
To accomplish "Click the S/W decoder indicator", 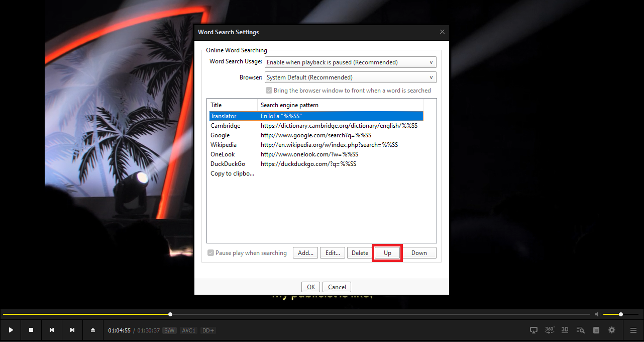I will pos(169,330).
